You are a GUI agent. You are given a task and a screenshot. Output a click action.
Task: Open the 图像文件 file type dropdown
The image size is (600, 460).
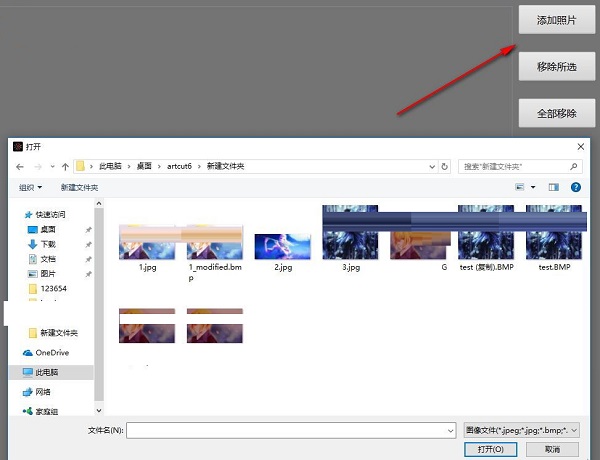pyautogui.click(x=522, y=430)
